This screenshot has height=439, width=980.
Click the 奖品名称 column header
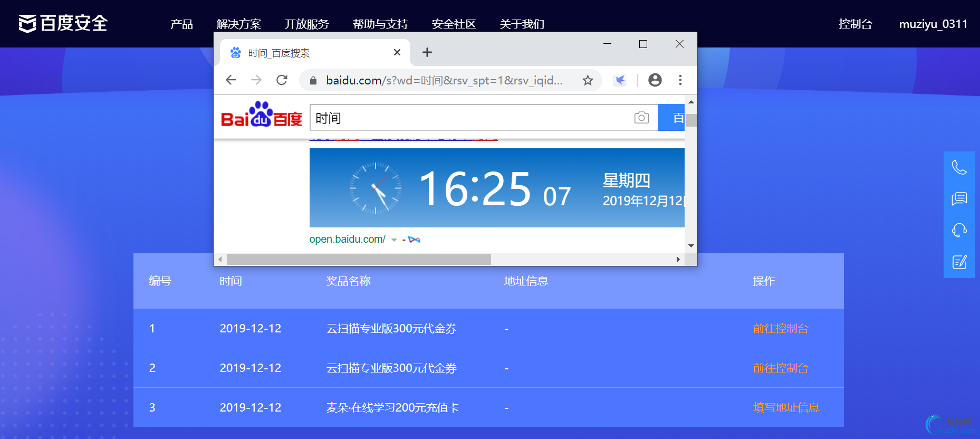click(x=348, y=281)
